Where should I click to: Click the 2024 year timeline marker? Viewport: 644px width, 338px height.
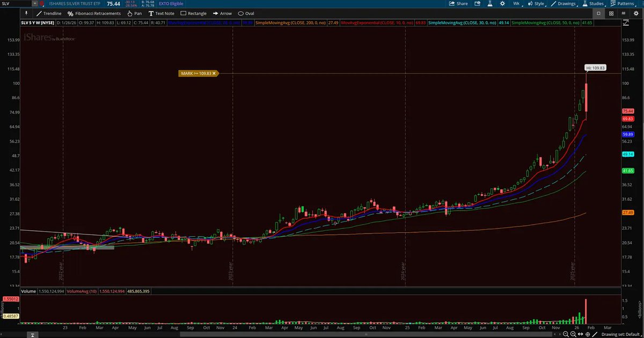click(x=403, y=271)
